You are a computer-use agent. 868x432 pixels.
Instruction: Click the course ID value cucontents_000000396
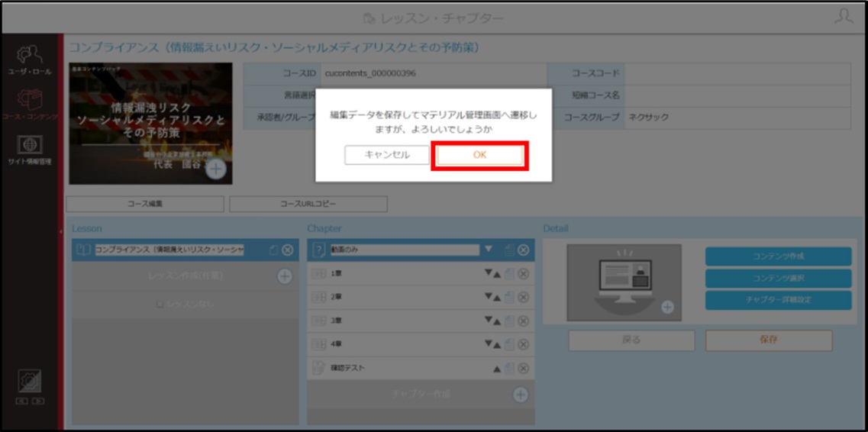[370, 73]
